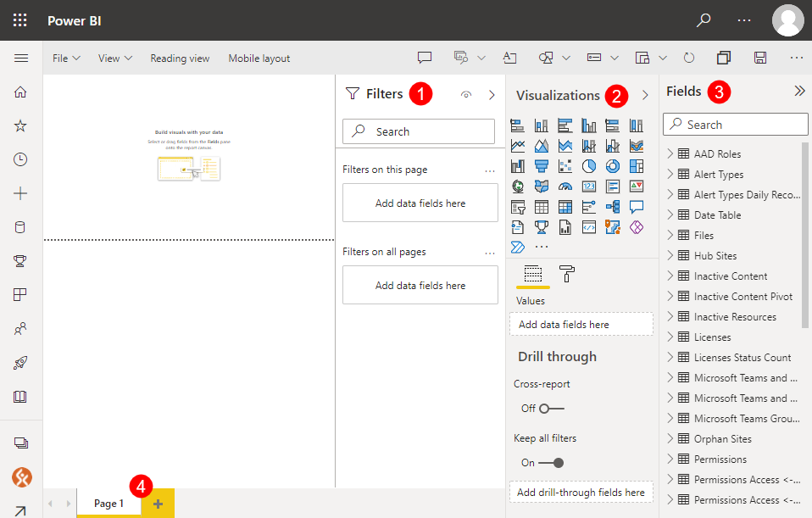Select the globe map visualization

pyautogui.click(x=518, y=187)
